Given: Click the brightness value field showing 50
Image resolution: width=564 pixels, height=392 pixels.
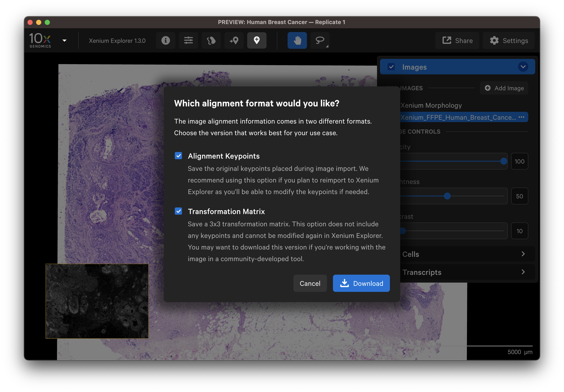Looking at the screenshot, I should [x=520, y=196].
